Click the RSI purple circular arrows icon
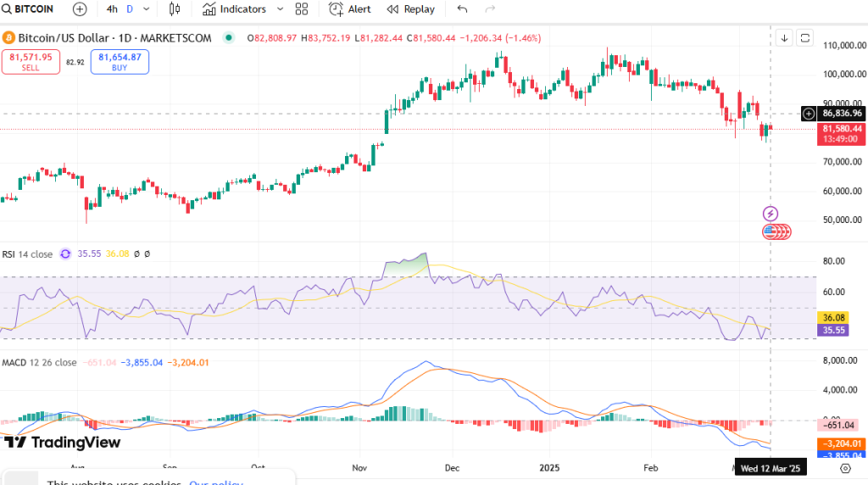Screen dimensions: 868x485 [65, 254]
